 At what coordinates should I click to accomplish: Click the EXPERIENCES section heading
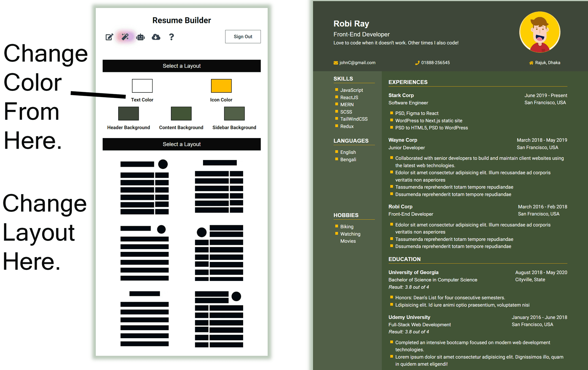(x=408, y=82)
